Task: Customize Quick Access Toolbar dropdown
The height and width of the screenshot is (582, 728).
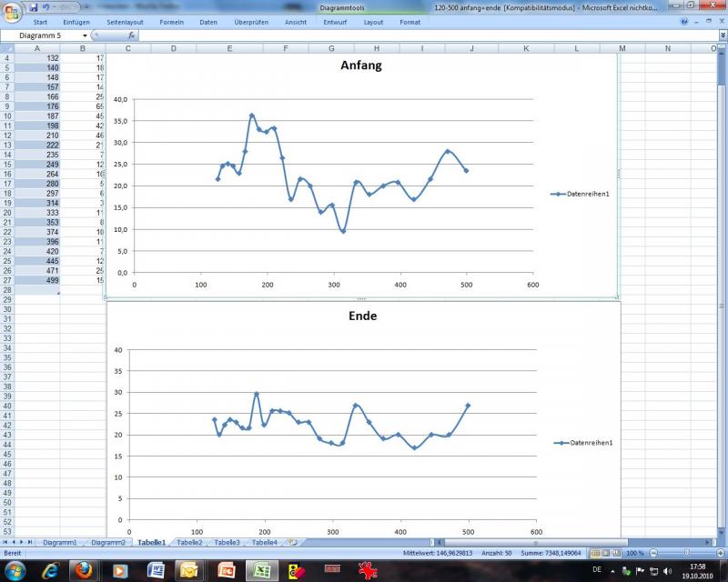Action: pyautogui.click(x=86, y=7)
